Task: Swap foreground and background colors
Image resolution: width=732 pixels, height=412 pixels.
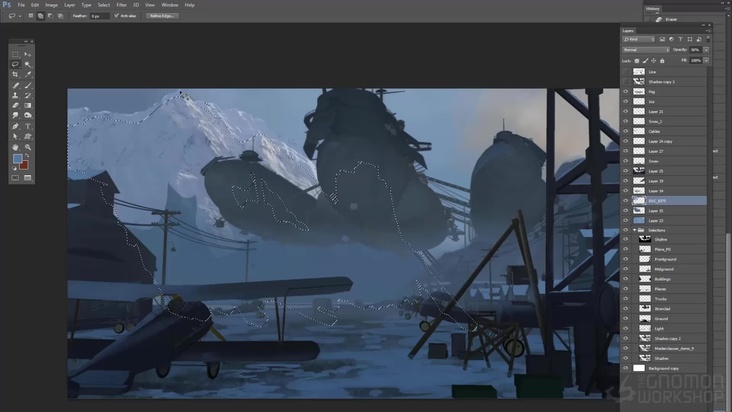Action: (28, 156)
